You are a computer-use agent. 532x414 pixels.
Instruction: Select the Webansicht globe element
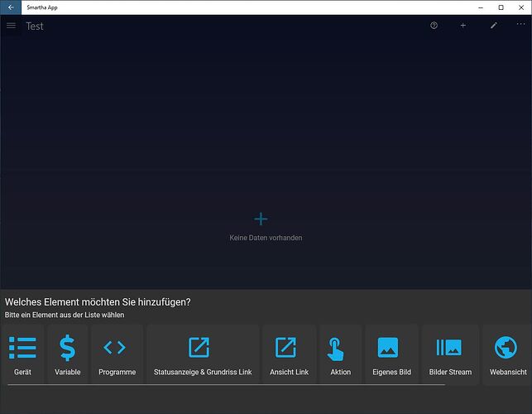pos(507,354)
